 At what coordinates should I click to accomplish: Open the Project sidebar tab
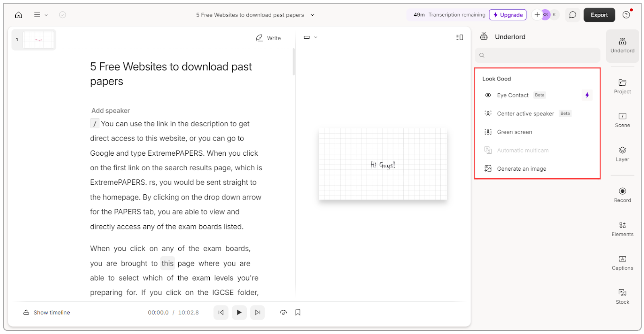pyautogui.click(x=622, y=87)
